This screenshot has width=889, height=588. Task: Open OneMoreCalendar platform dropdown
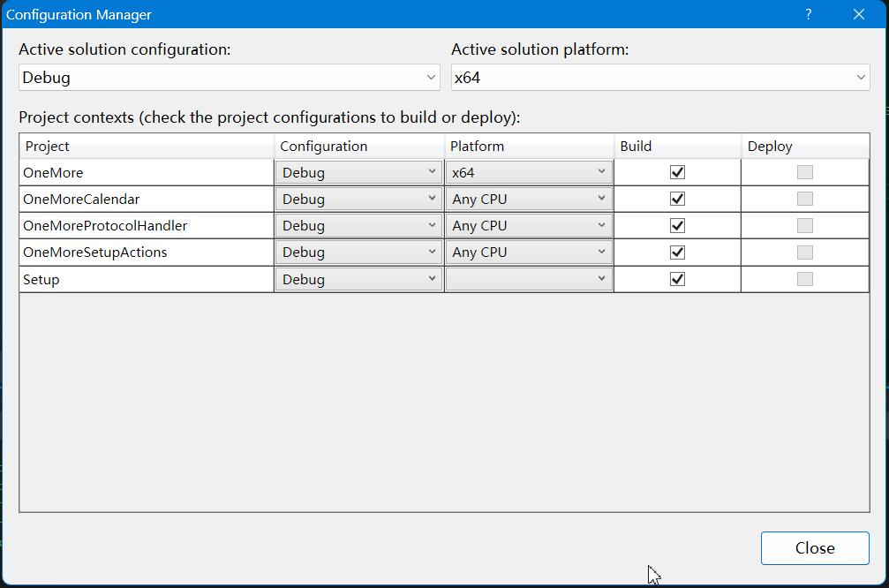[529, 199]
